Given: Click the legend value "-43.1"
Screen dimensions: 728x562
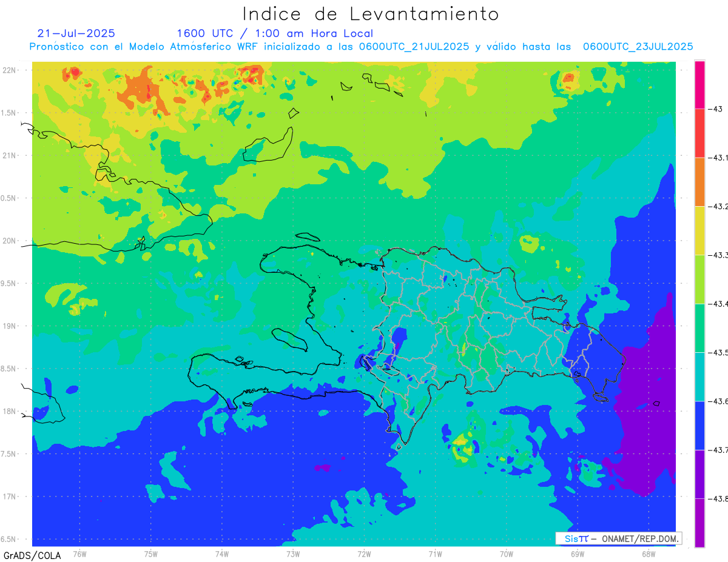Looking at the screenshot, I should [x=720, y=158].
